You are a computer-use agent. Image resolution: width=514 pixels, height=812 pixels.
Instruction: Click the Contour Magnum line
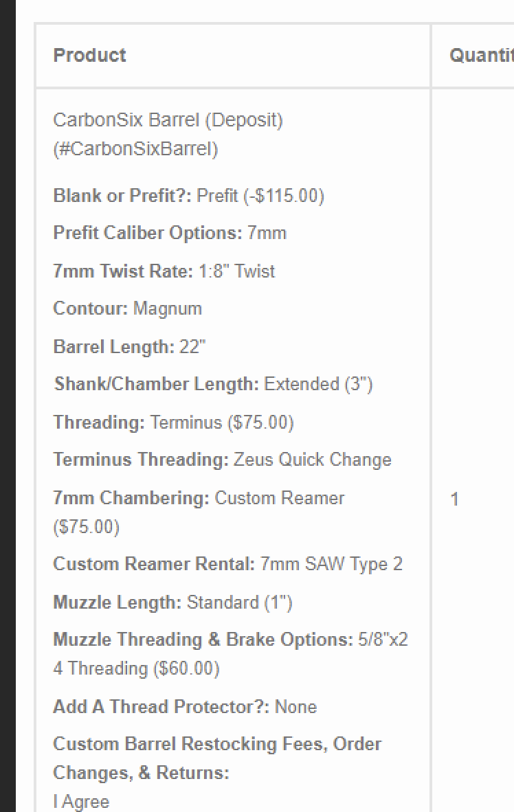pyautogui.click(x=127, y=308)
